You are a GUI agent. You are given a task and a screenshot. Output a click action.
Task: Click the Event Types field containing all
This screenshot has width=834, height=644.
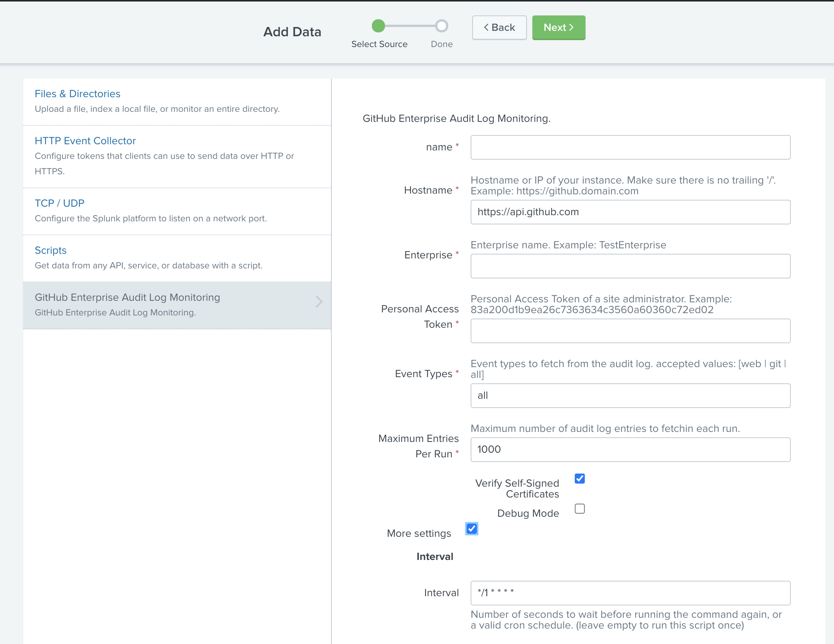point(630,396)
